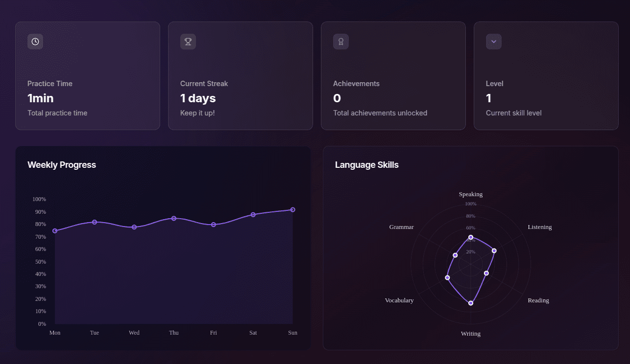Click the 1min practice time value

[41, 98]
